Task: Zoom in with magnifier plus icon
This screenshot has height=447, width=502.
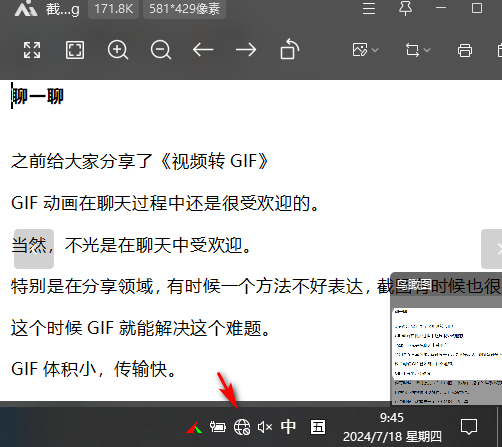Action: [118, 50]
